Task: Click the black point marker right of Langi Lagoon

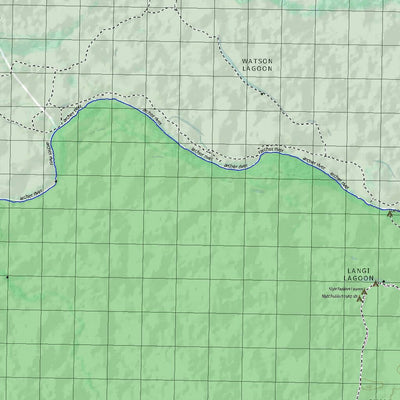Action: [384, 282]
